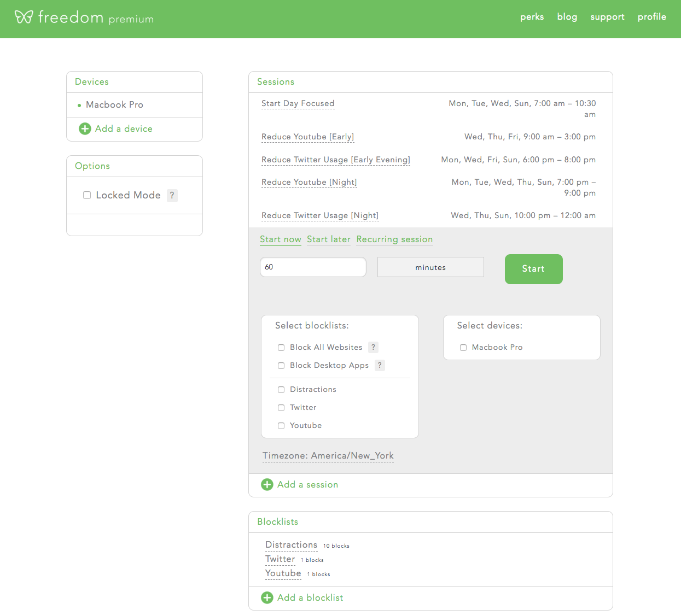The image size is (681, 616).
Task: Open the Block Desktop Apps help icon
Action: tap(380, 366)
